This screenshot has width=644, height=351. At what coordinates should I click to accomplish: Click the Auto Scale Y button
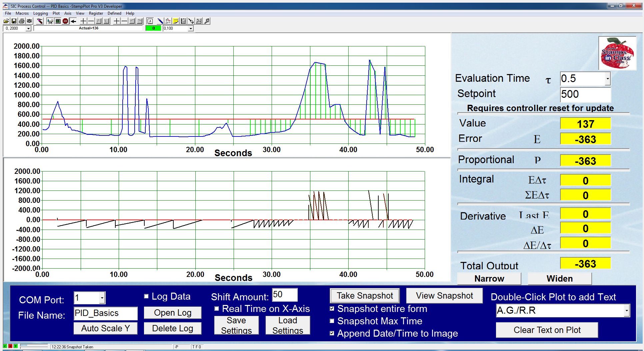(x=105, y=328)
